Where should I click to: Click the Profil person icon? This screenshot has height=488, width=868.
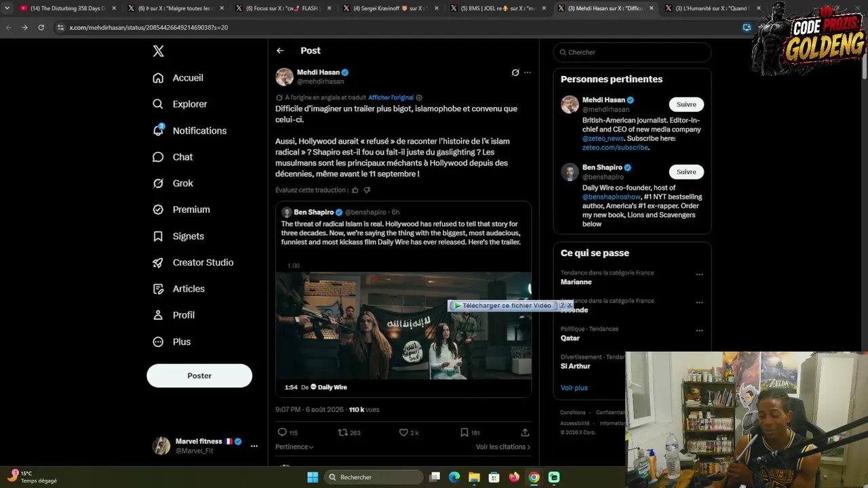[x=158, y=315]
